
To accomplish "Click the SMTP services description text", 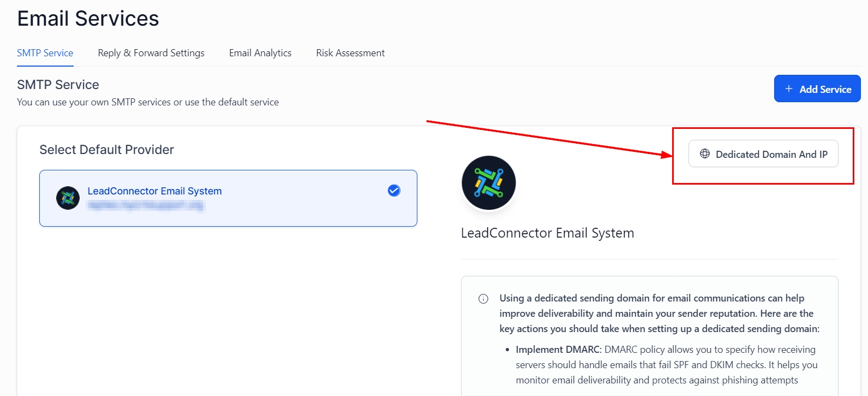I will 148,102.
